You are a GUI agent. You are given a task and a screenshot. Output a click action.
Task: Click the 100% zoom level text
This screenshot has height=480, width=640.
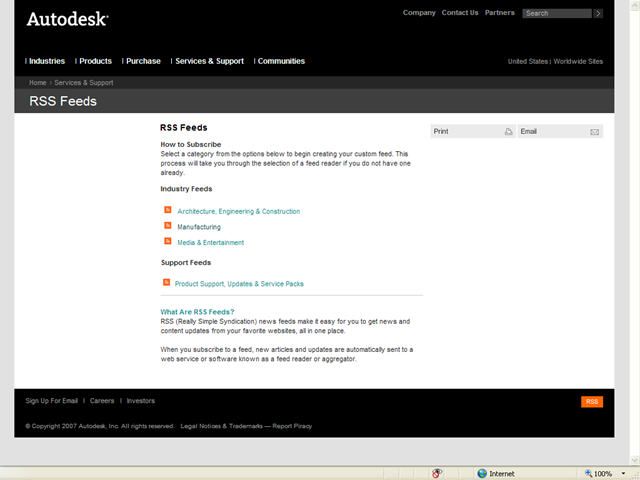(603, 474)
